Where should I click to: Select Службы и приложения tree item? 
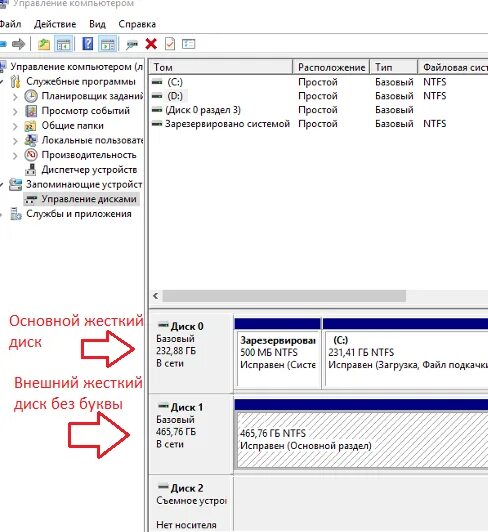pyautogui.click(x=79, y=214)
